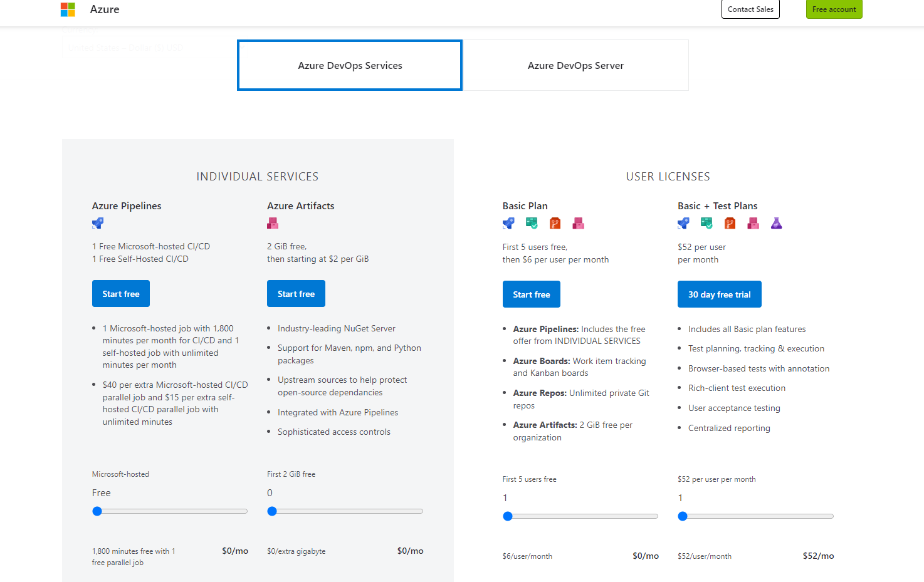Click 'Industry-leading NuGet Server' bullet
924x582 pixels.
pyautogui.click(x=337, y=328)
